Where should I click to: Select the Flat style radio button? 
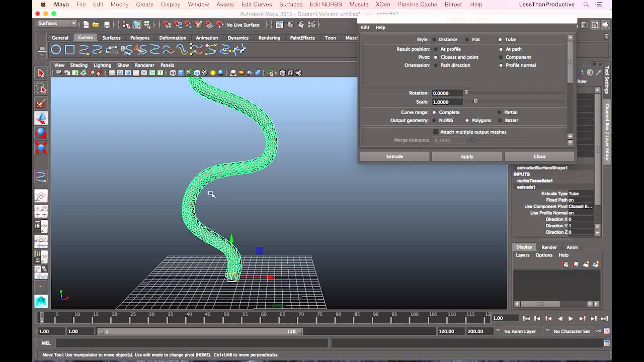467,40
